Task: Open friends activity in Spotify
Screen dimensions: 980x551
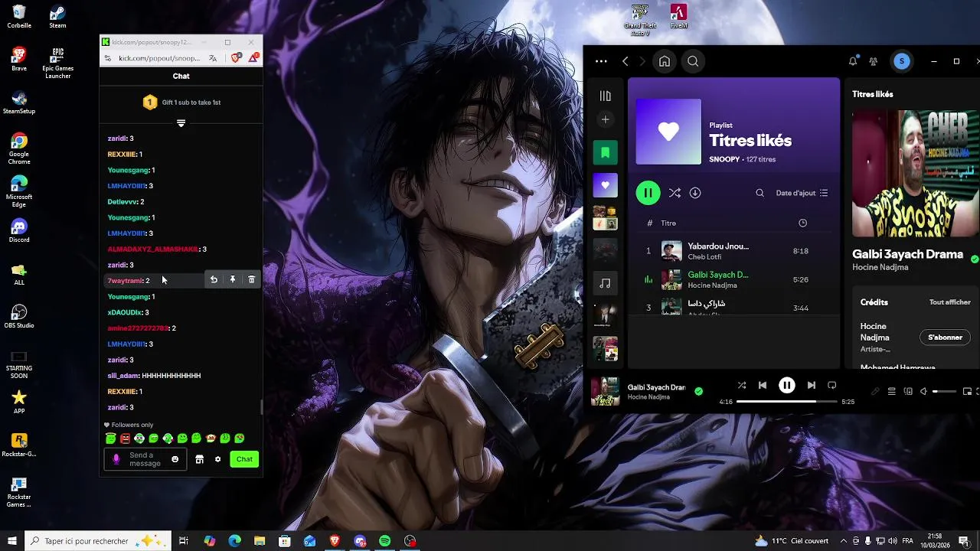Action: (874, 61)
